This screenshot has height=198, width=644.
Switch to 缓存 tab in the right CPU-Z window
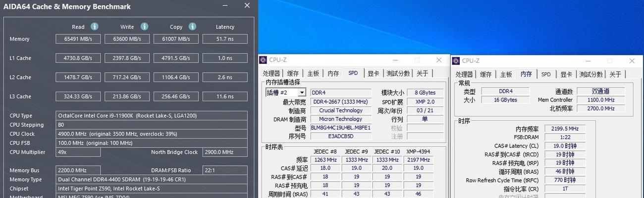click(486, 74)
